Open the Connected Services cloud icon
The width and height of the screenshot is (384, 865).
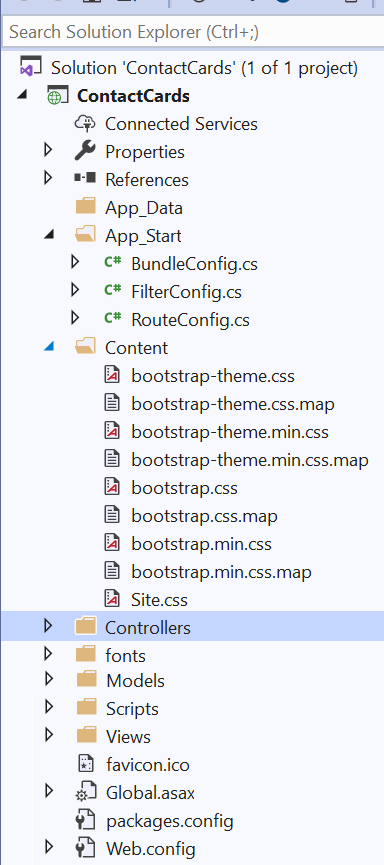85,124
